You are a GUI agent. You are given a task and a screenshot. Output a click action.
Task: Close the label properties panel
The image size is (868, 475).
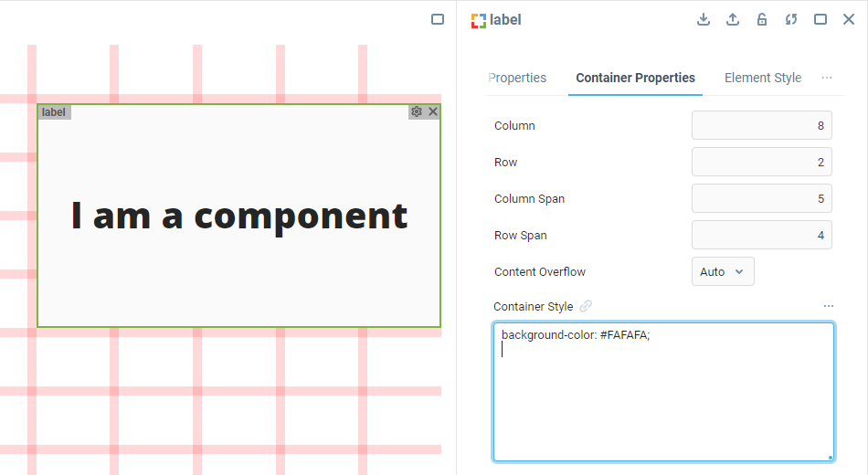[848, 19]
